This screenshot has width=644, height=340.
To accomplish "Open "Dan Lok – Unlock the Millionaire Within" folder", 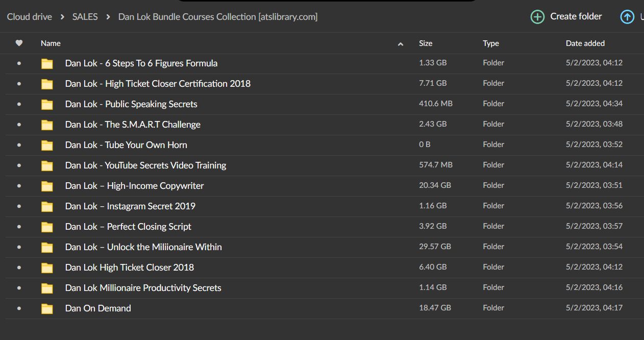I will click(143, 247).
